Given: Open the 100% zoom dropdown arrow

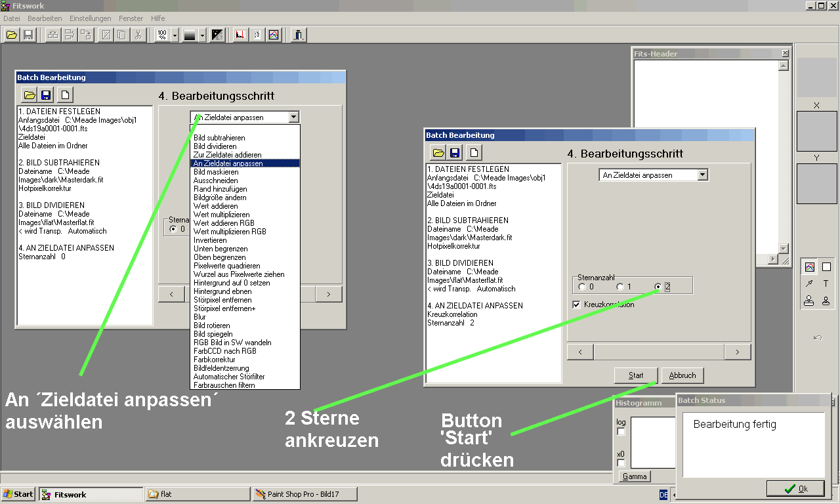Looking at the screenshot, I should (x=175, y=35).
